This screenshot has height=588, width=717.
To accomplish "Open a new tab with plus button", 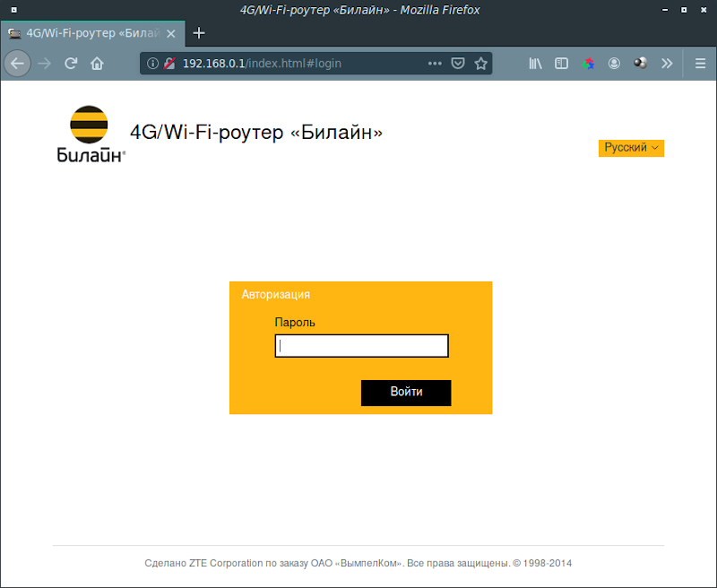I will coord(199,33).
